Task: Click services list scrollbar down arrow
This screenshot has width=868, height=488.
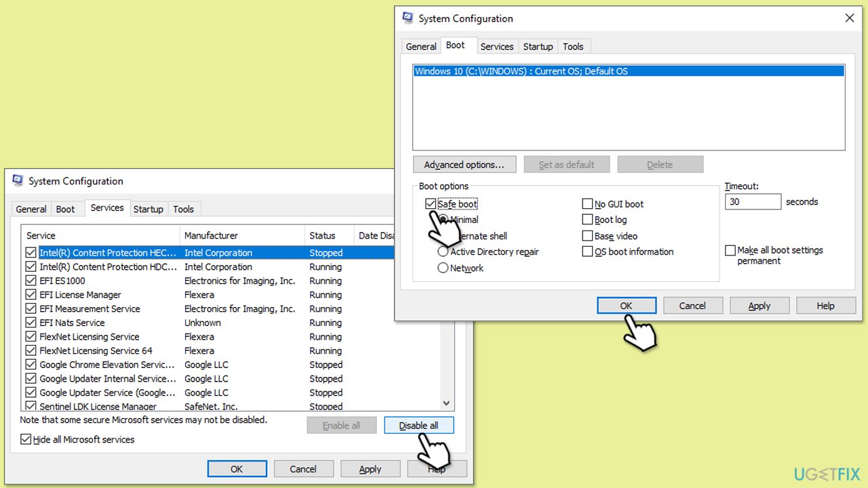Action: point(446,403)
